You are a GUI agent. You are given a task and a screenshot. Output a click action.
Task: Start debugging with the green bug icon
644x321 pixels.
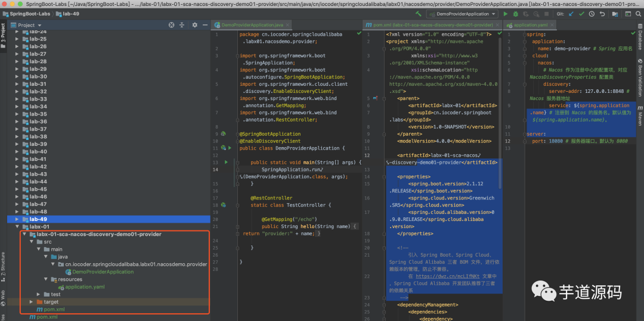click(515, 14)
